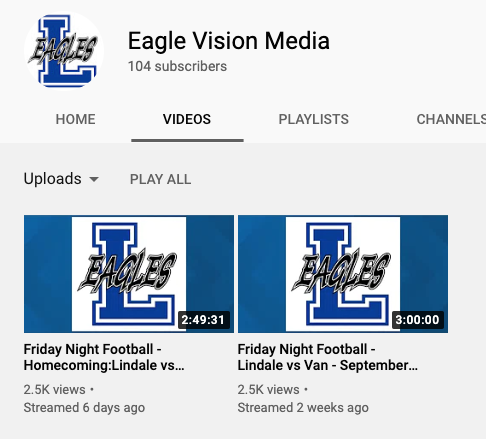
Task: Click the Eagles L logo in second thumbnail
Action: pyautogui.click(x=343, y=274)
